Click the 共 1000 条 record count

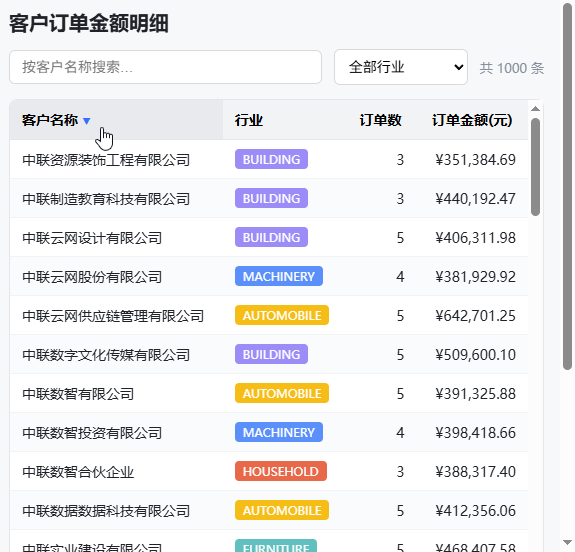click(x=512, y=68)
